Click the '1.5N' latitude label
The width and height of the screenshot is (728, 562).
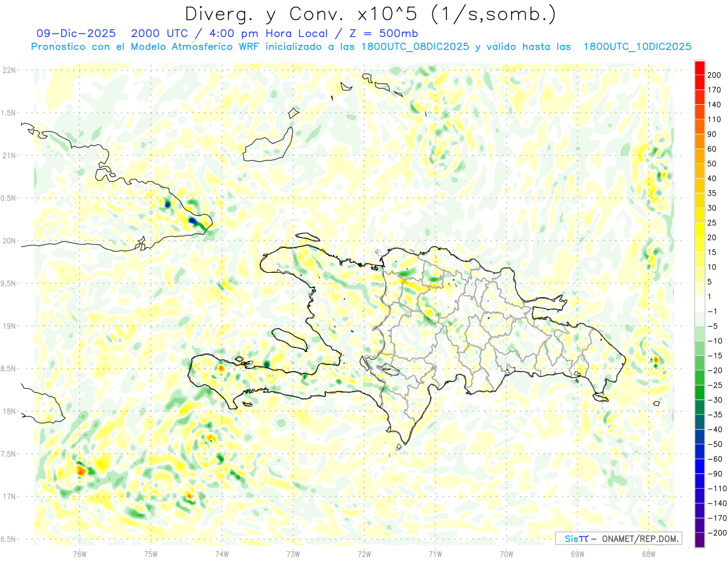(9, 113)
